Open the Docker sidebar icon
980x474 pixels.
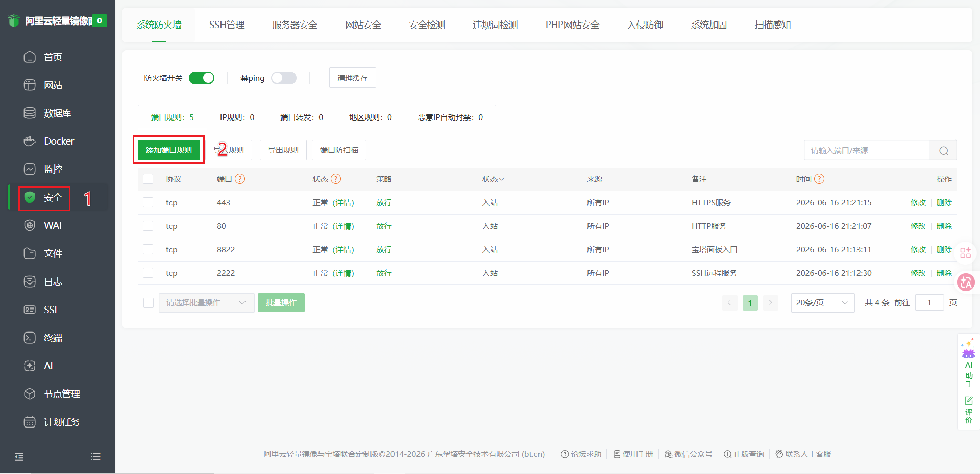(30, 141)
